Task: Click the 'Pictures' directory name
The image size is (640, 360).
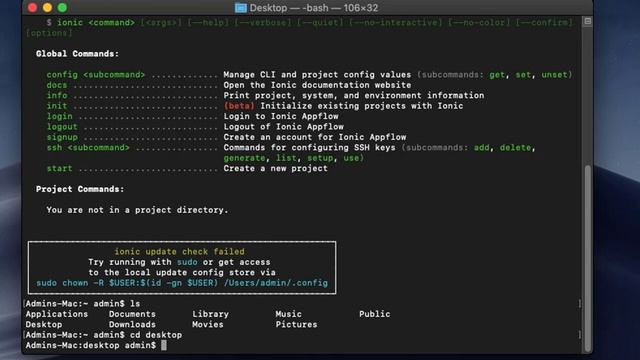Action: [296, 324]
